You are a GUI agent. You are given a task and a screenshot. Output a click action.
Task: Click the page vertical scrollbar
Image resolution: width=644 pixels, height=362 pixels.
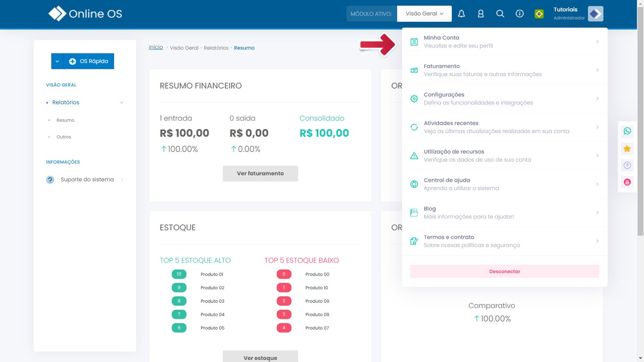coord(640,121)
